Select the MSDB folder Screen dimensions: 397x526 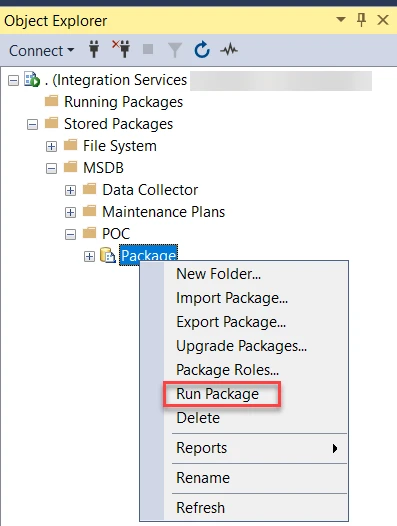[x=103, y=168]
